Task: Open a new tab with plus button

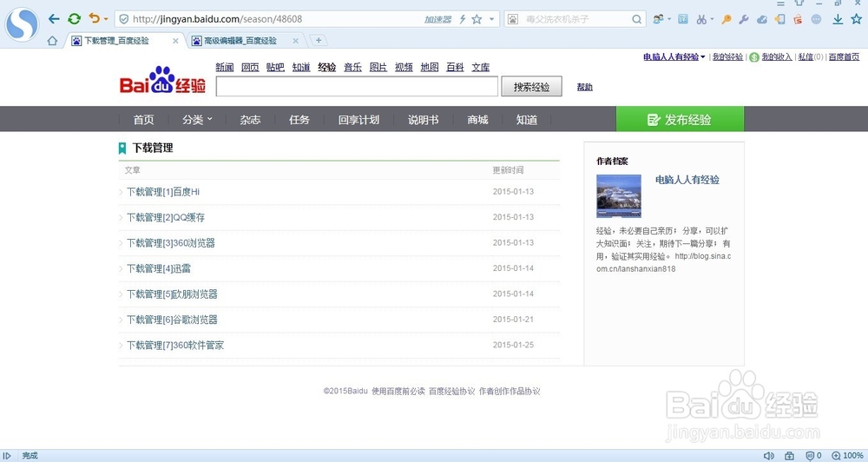Action: point(319,41)
